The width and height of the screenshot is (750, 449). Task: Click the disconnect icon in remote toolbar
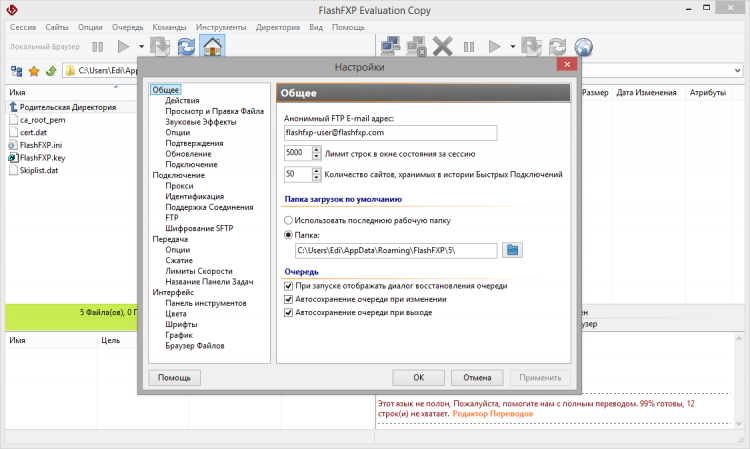click(x=416, y=47)
